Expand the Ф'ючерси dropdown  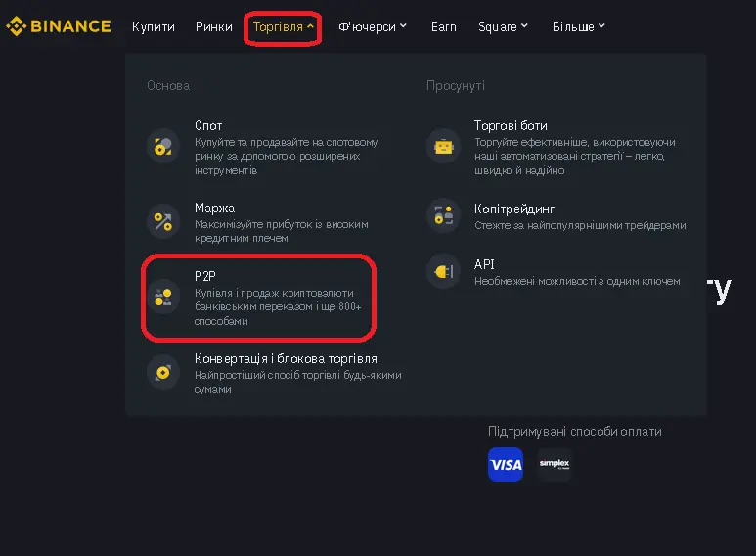pos(373,27)
